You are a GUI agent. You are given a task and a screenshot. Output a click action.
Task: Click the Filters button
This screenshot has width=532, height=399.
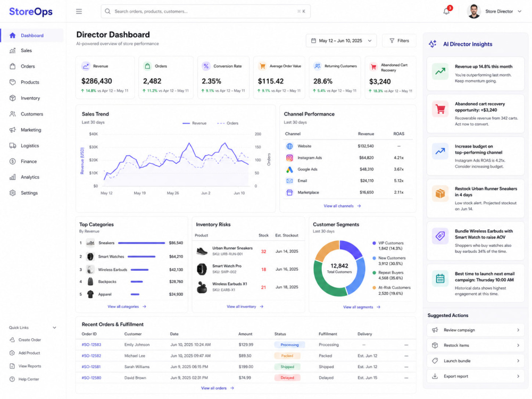click(399, 41)
